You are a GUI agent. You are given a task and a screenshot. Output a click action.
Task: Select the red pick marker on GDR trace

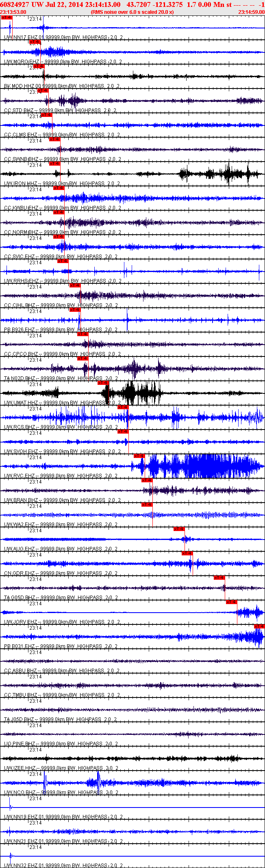click(187, 553)
